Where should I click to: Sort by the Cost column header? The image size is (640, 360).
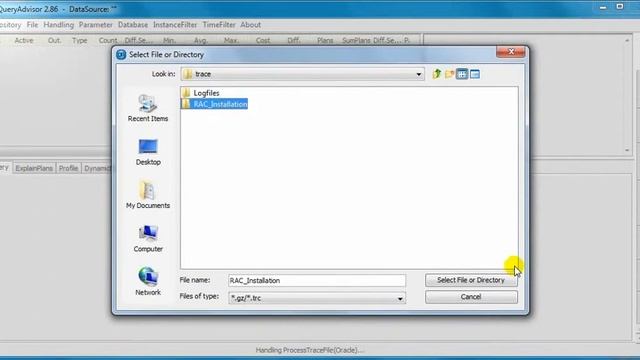click(x=263, y=40)
